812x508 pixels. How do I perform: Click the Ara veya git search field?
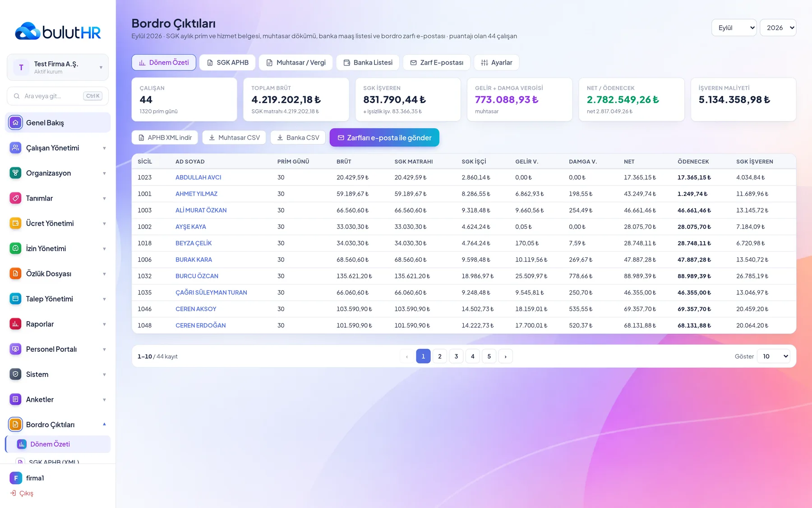[x=58, y=96]
